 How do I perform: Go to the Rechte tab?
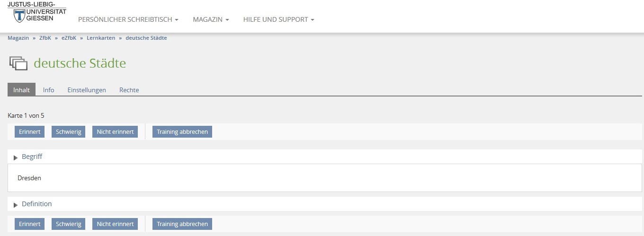tap(129, 90)
